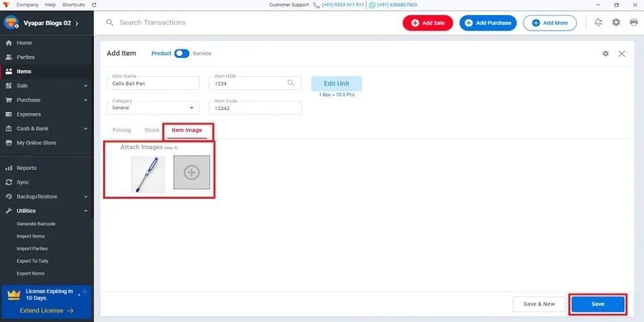Close the Add Item form
The image size is (644, 322).
point(622,53)
